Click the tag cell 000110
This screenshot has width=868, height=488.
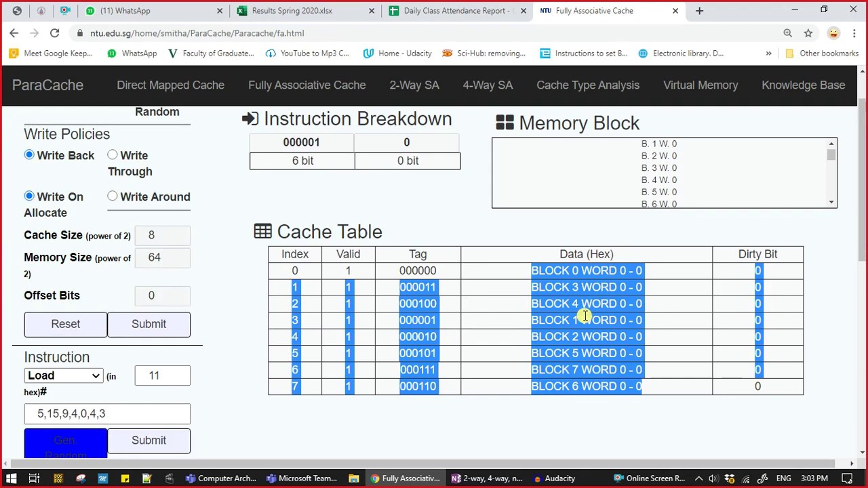coord(418,386)
